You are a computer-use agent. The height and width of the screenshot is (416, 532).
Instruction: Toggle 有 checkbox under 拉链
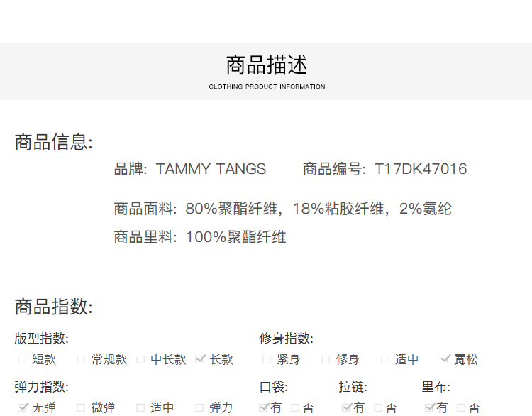click(x=347, y=407)
